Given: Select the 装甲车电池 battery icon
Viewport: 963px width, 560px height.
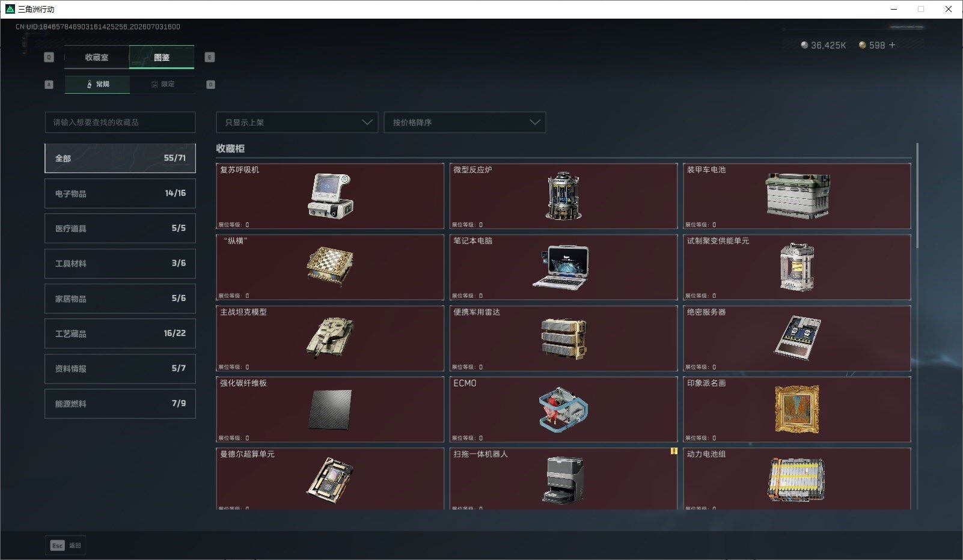Looking at the screenshot, I should tap(798, 195).
